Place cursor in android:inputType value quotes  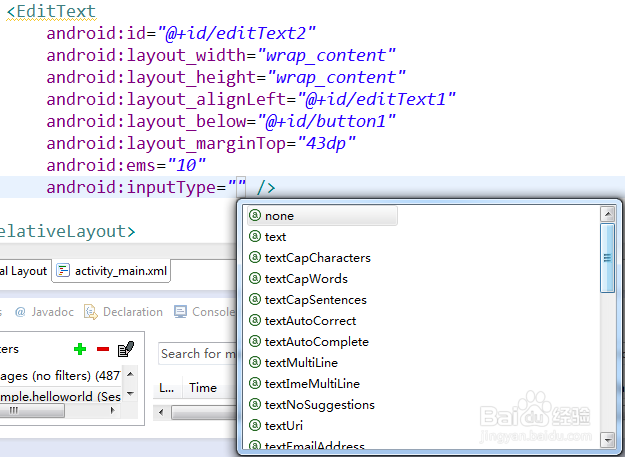click(x=237, y=187)
